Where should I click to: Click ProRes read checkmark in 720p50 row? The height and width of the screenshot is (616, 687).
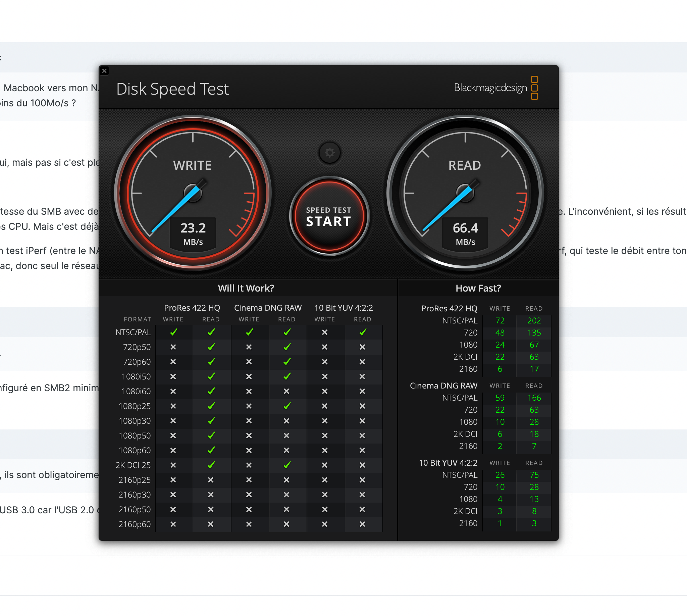pyautogui.click(x=211, y=347)
